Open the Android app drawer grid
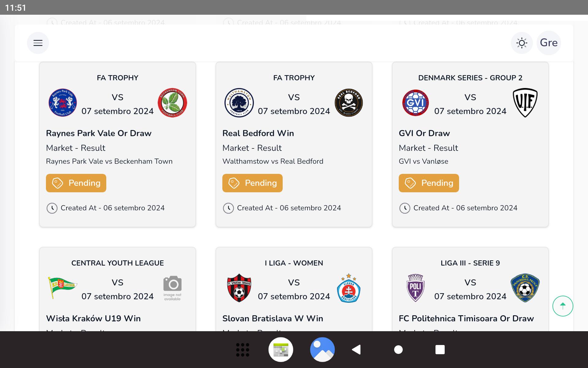588x368 pixels. pyautogui.click(x=243, y=350)
